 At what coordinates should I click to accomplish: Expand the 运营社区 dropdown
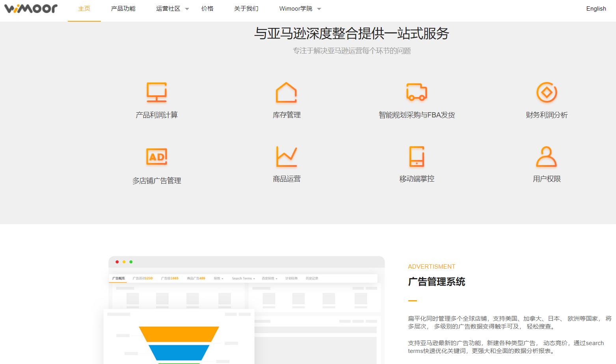pos(172,8)
